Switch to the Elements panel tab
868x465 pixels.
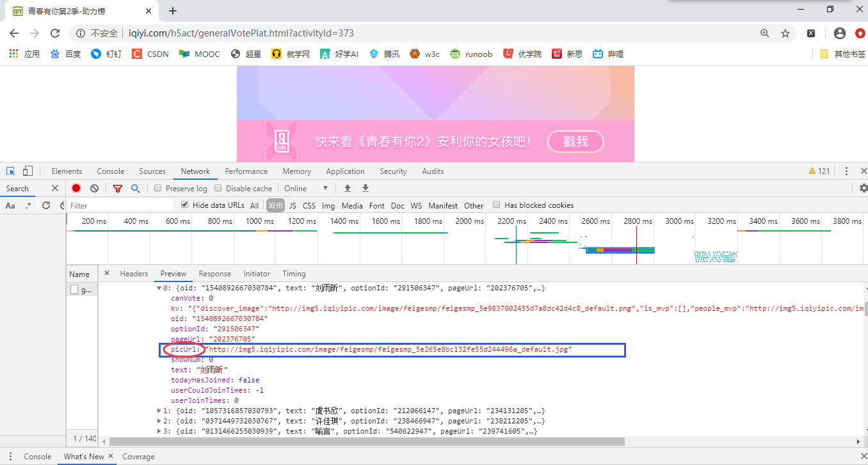[x=67, y=171]
